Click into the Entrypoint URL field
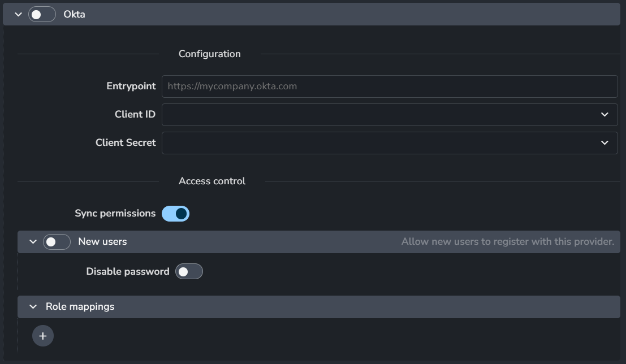 (x=389, y=86)
